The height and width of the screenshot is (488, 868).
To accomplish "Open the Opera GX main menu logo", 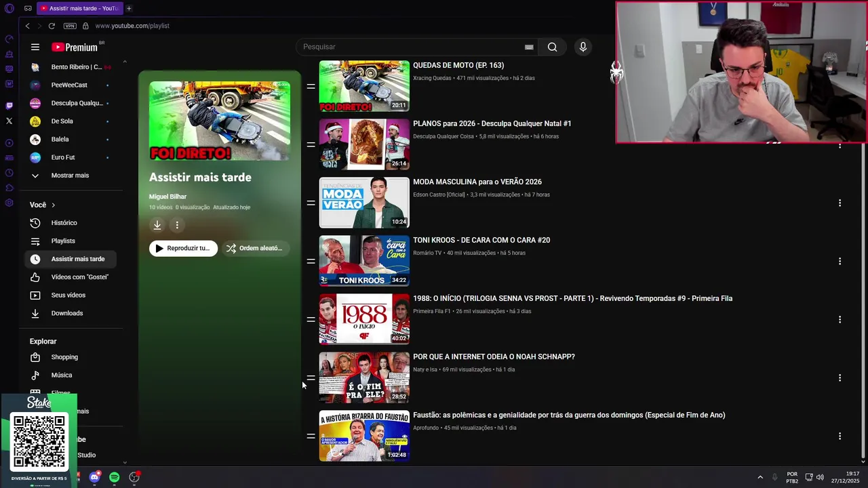I will 9,9.
